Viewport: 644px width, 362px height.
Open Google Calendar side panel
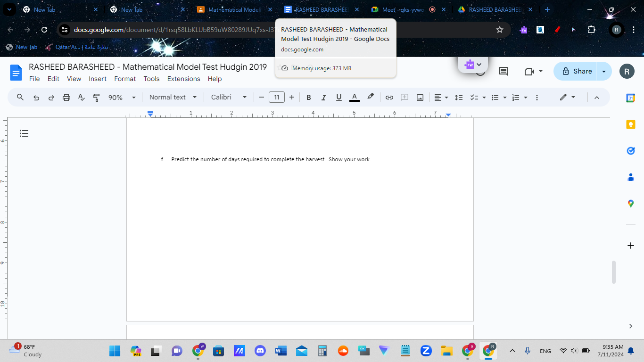tap(631, 98)
